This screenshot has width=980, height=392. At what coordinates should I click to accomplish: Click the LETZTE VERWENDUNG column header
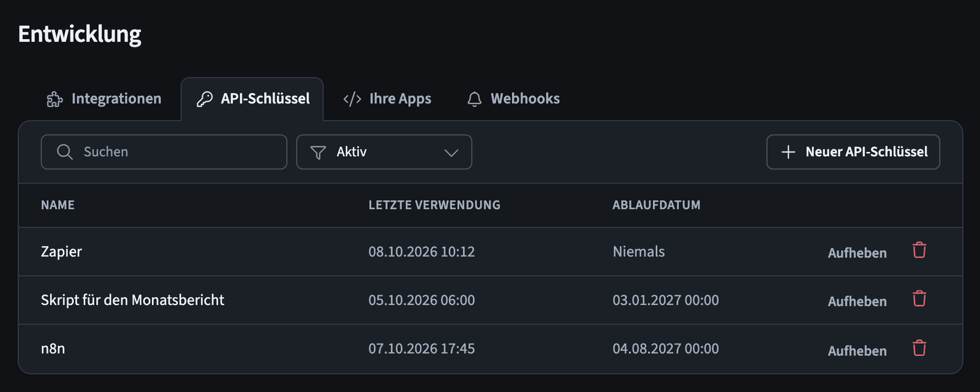pos(434,205)
